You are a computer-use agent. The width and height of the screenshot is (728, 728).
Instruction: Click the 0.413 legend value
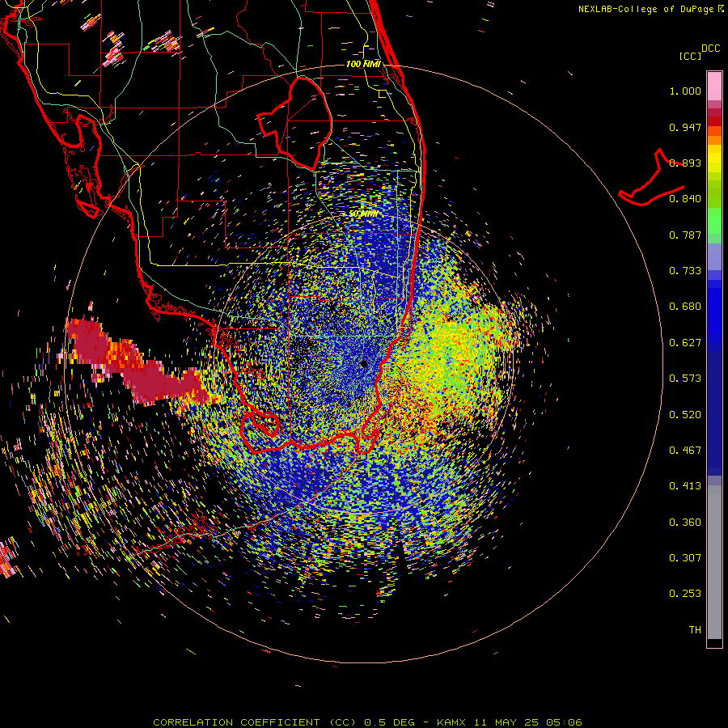[x=685, y=486]
